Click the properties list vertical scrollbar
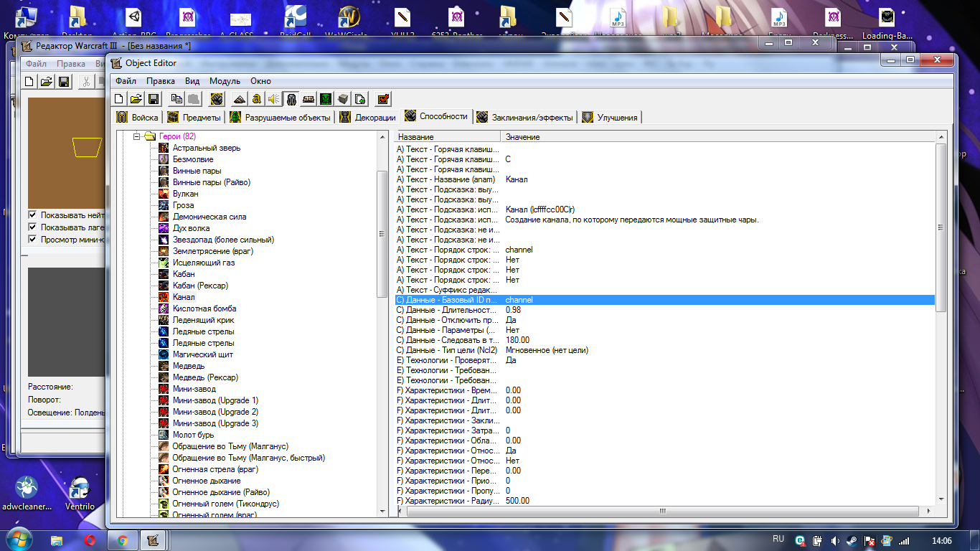 [941, 227]
